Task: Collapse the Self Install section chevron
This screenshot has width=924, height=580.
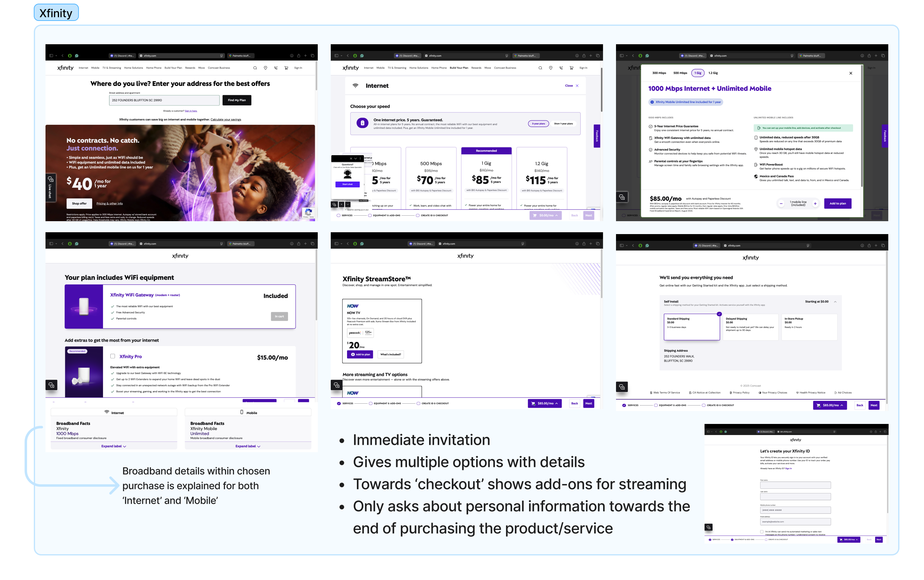Action: pyautogui.click(x=835, y=301)
